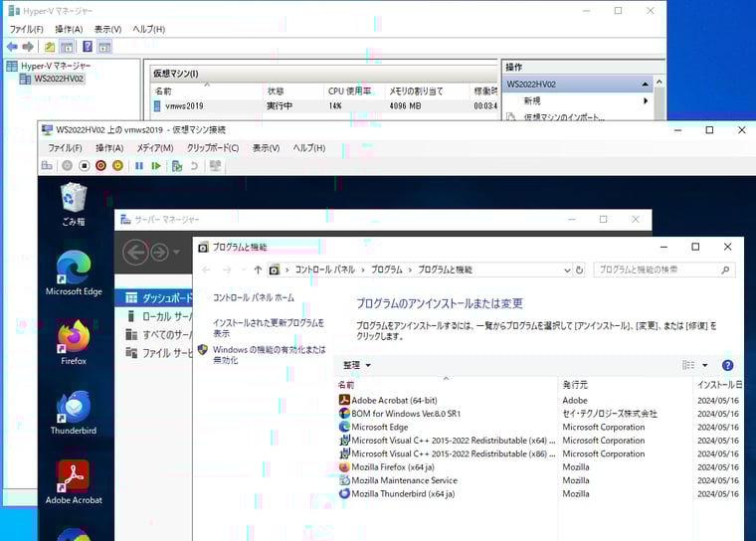Toggle the console tree pane icon in Hyper-V Manager

[x=67, y=47]
